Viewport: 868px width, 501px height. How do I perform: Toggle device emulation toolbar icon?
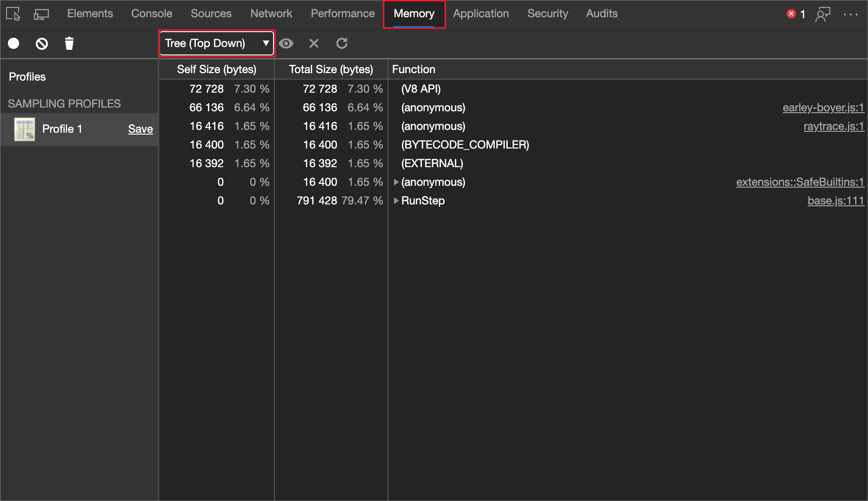41,14
